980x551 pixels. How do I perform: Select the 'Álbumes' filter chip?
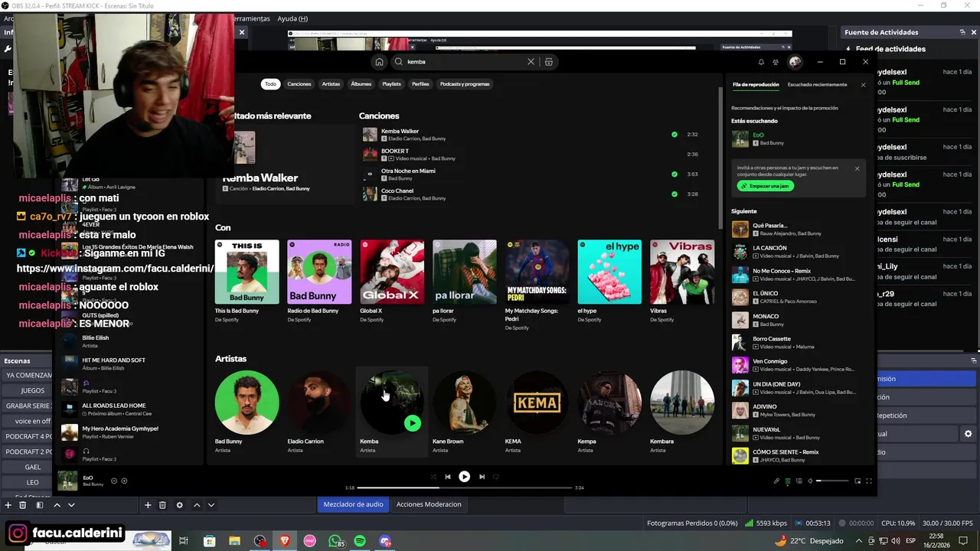coord(361,84)
